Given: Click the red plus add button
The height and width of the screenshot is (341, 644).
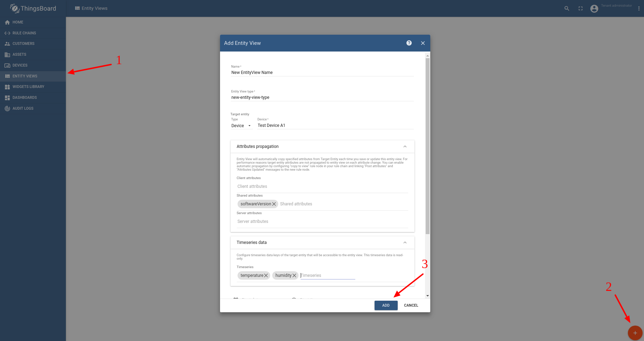Looking at the screenshot, I should pos(635,333).
